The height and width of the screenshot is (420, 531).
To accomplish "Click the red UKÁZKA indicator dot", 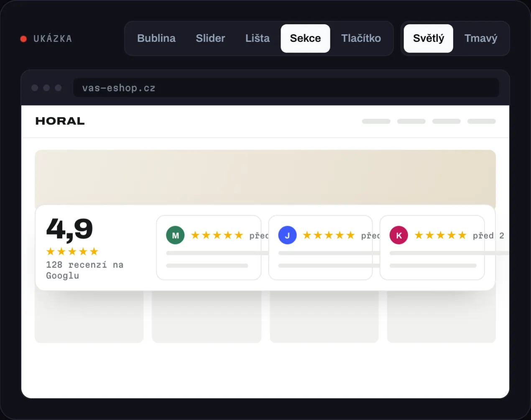I will (23, 39).
